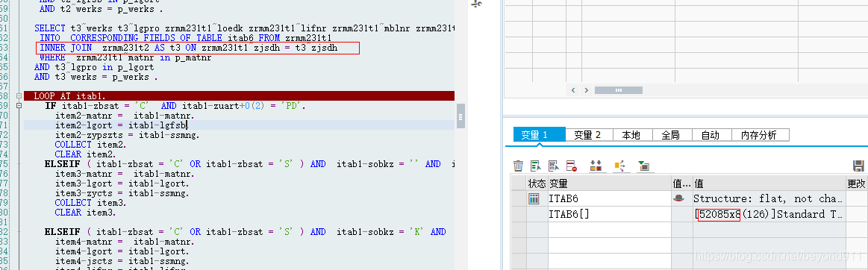868x270 pixels.
Task: Click the 'CLEAR item3.' statement
Action: pos(85,213)
